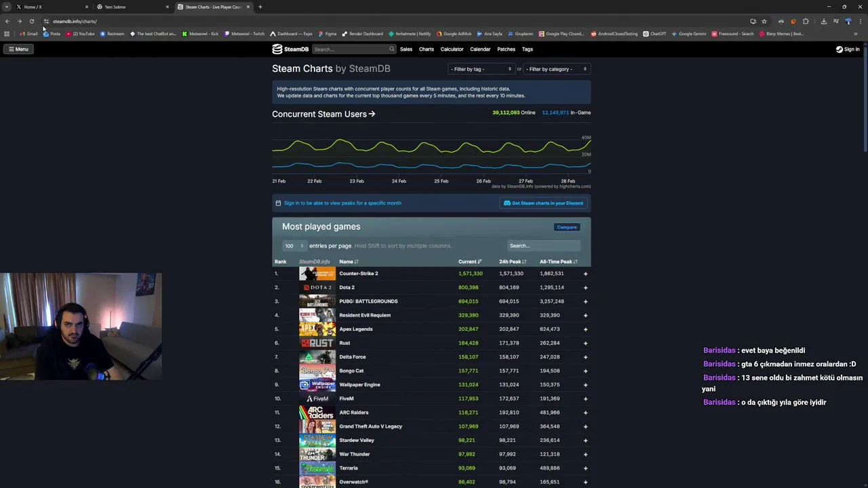Viewport: 868px width, 488px height.
Task: Click the Steam Sign in button
Action: tap(848, 49)
